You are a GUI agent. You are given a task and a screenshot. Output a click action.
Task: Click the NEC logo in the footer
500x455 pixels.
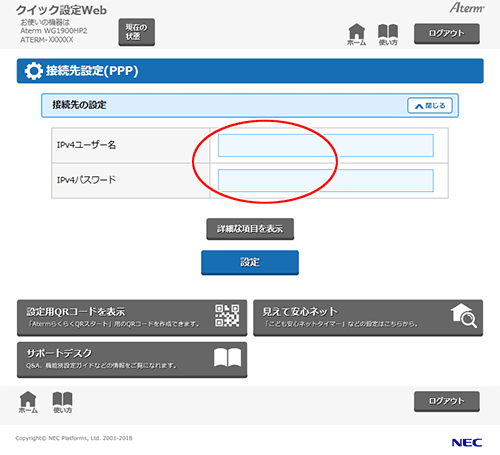(467, 443)
